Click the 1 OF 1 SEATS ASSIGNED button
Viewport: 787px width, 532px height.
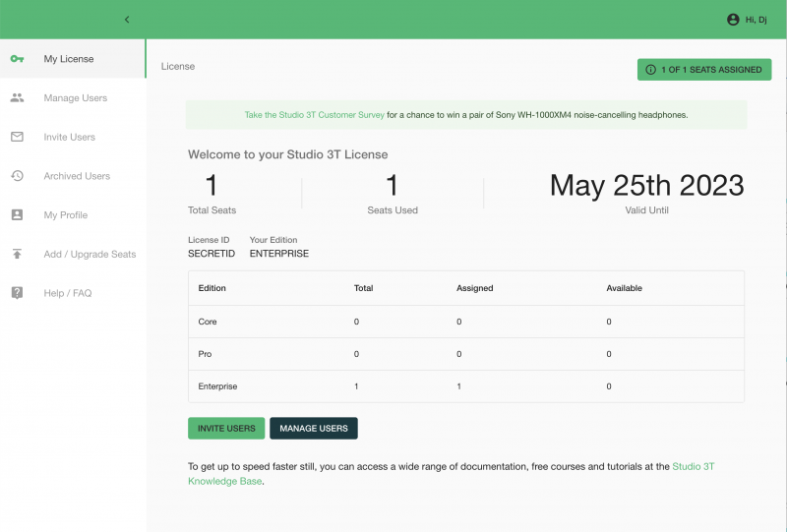coord(704,70)
